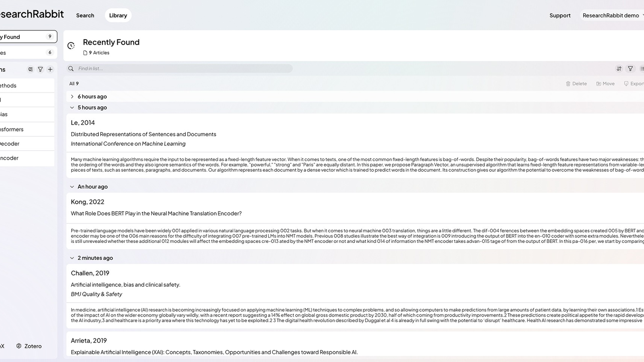Image resolution: width=644 pixels, height=362 pixels.
Task: Add a new collection with plus icon
Action: (50, 69)
